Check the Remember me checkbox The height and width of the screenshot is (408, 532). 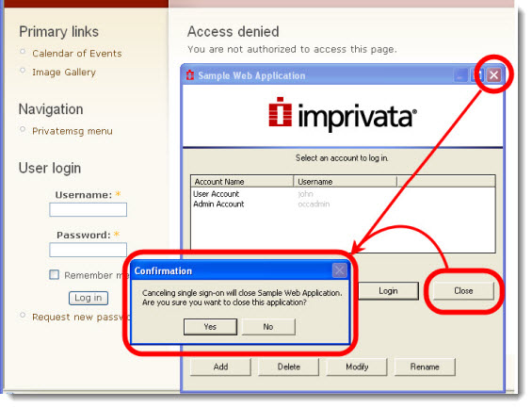coord(54,274)
